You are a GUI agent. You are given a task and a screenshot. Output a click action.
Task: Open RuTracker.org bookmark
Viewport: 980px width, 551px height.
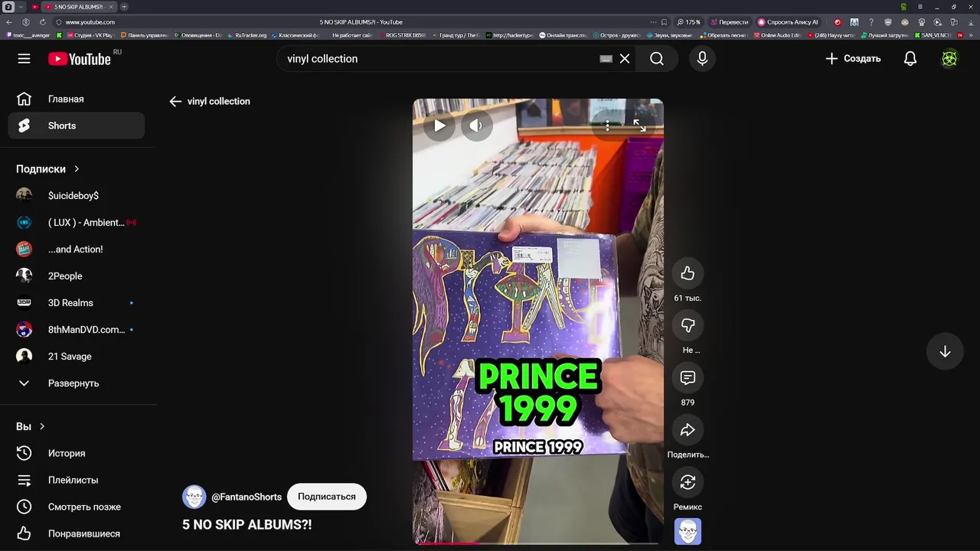pos(247,35)
